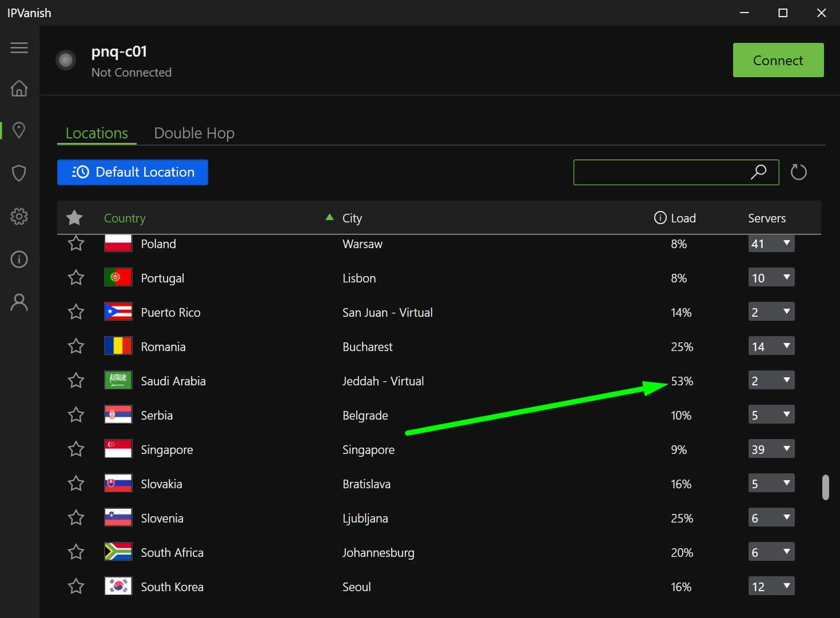840x618 pixels.
Task: Click the Romania flag icon
Action: 118,346
